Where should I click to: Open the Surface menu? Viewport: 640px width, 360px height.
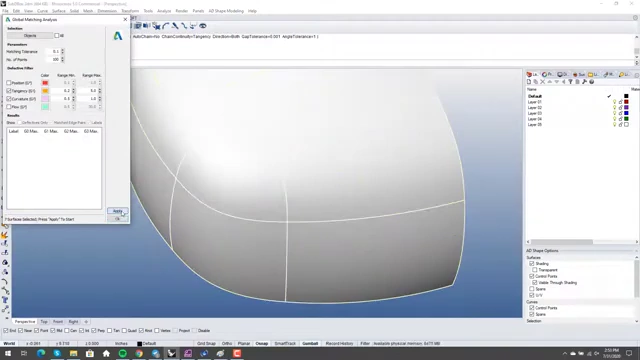[x=58, y=11]
